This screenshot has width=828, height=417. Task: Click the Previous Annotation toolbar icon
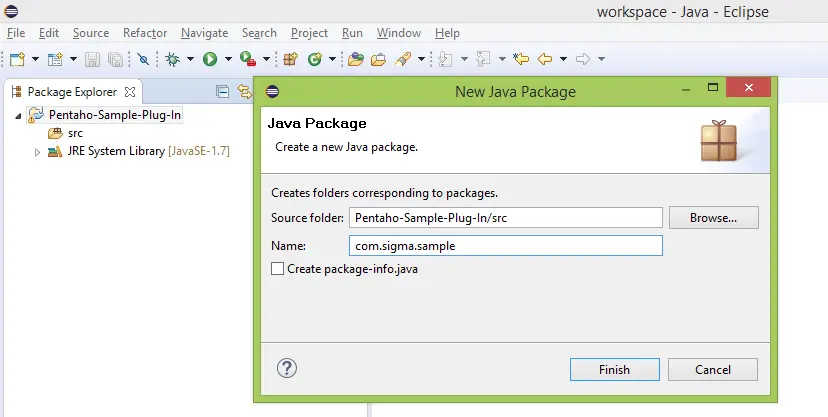tap(483, 59)
